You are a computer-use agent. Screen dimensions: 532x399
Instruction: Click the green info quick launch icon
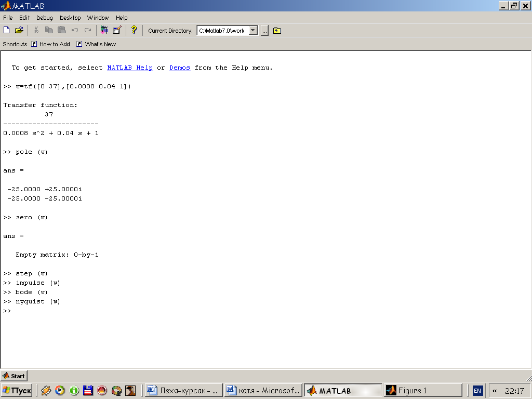point(74,391)
